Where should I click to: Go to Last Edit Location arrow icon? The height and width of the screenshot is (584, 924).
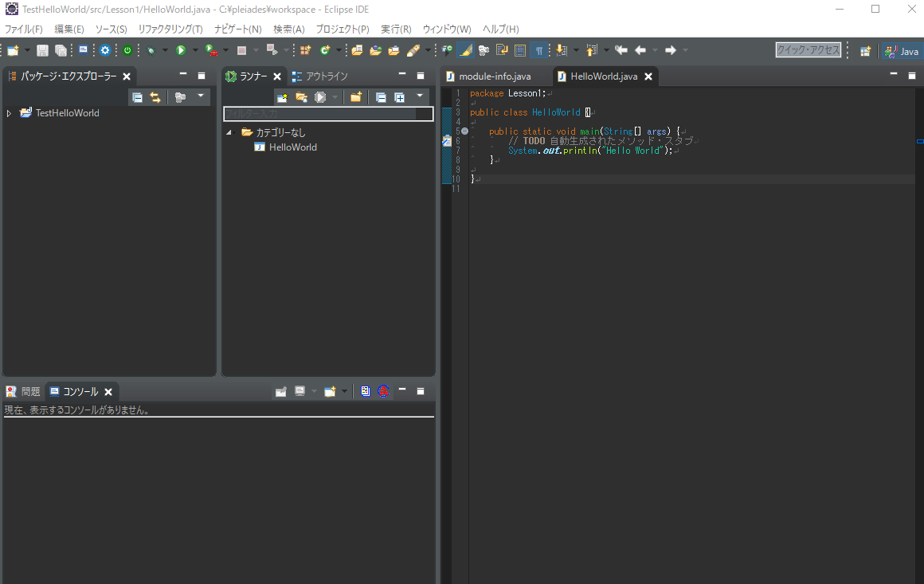[x=621, y=51]
